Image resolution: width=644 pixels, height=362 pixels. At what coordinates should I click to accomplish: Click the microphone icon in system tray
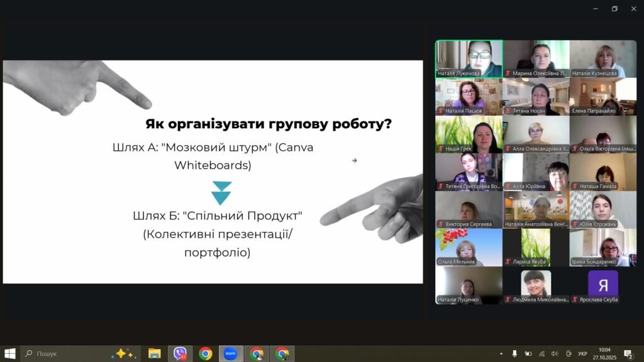click(514, 353)
